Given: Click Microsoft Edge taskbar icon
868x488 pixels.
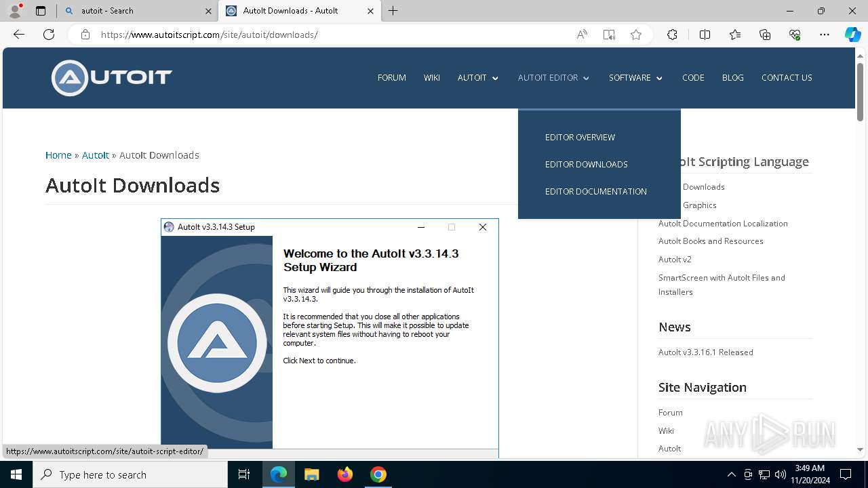Looking at the screenshot, I should click(x=279, y=474).
